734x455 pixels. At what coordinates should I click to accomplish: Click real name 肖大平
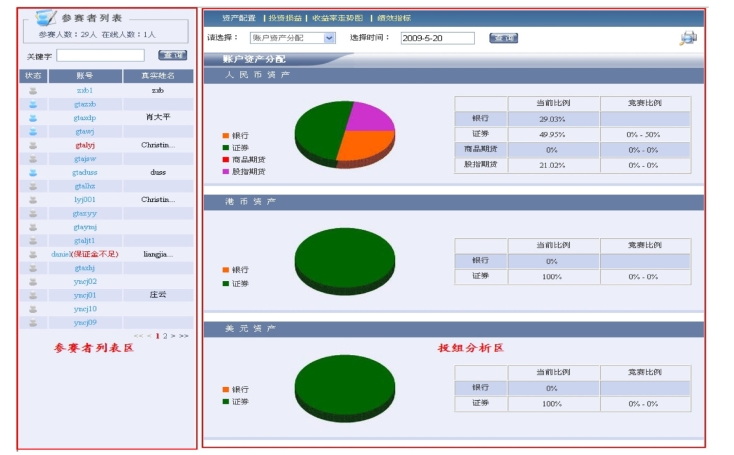pyautogui.click(x=158, y=117)
